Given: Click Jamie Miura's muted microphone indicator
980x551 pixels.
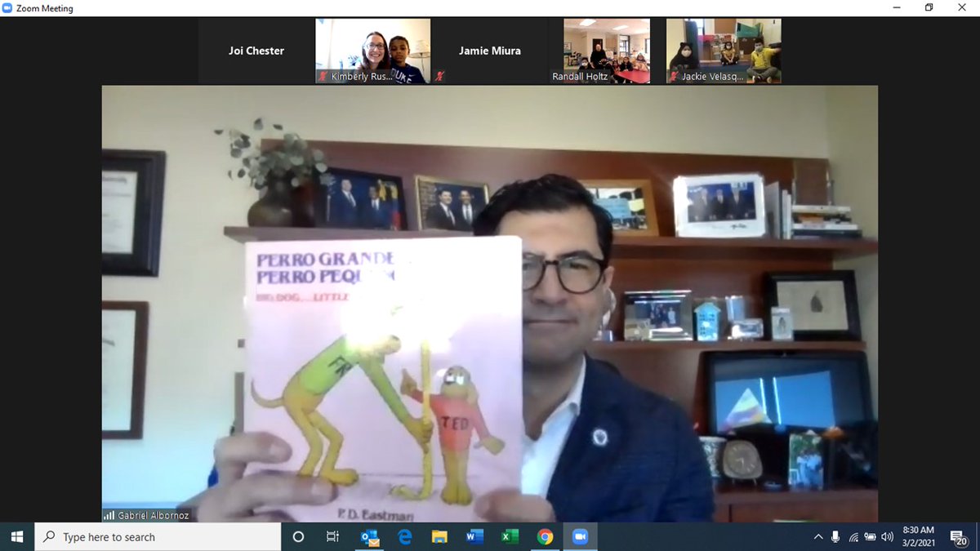Looking at the screenshot, I should (x=439, y=76).
